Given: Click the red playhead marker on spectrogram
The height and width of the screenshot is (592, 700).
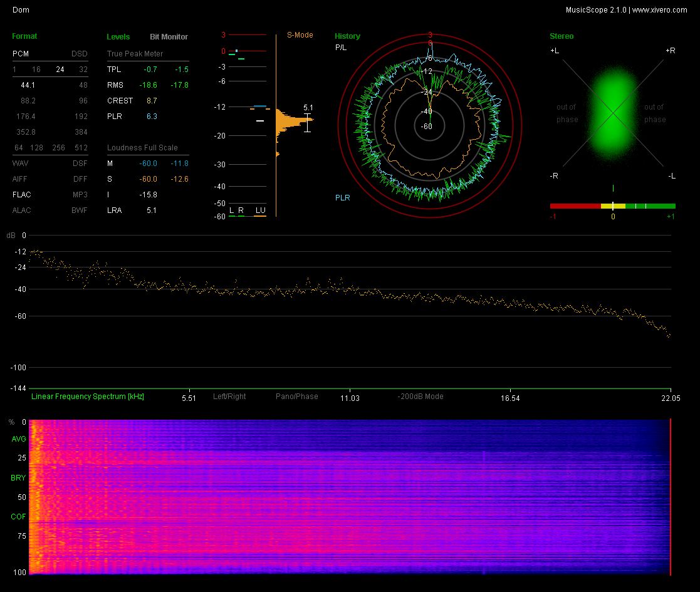Looking at the screenshot, I should pos(671,496).
